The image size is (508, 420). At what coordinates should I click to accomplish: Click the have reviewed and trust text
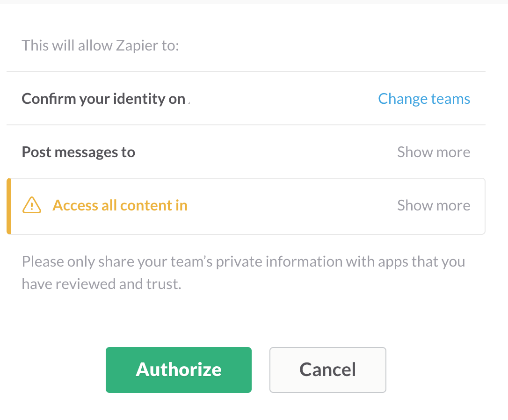(102, 284)
